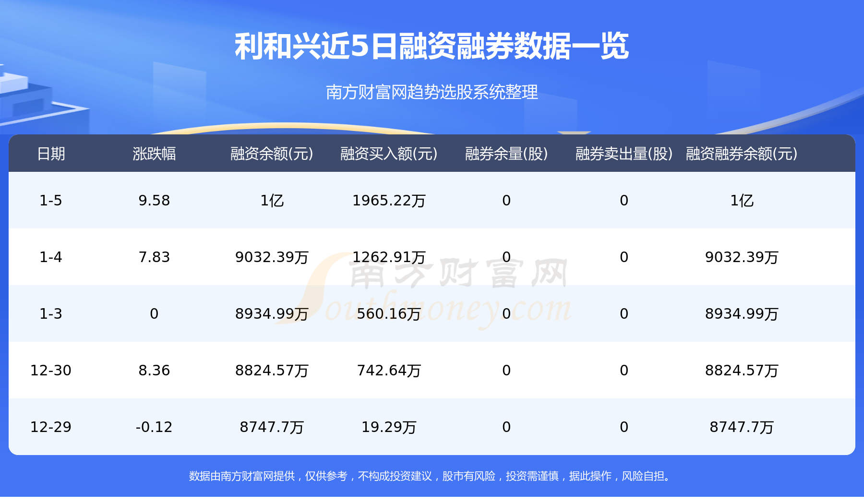The image size is (864, 504).
Task: Click the 涨跌幅 value 8.36
Action: 154,371
